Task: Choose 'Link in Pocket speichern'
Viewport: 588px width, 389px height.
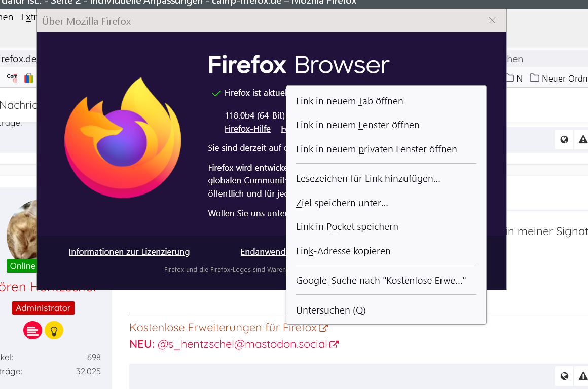Action: 386,227
